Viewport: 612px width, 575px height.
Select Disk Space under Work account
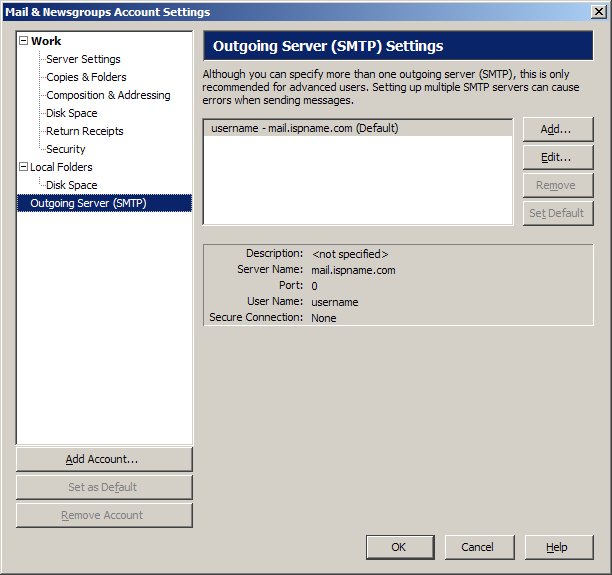pos(72,113)
